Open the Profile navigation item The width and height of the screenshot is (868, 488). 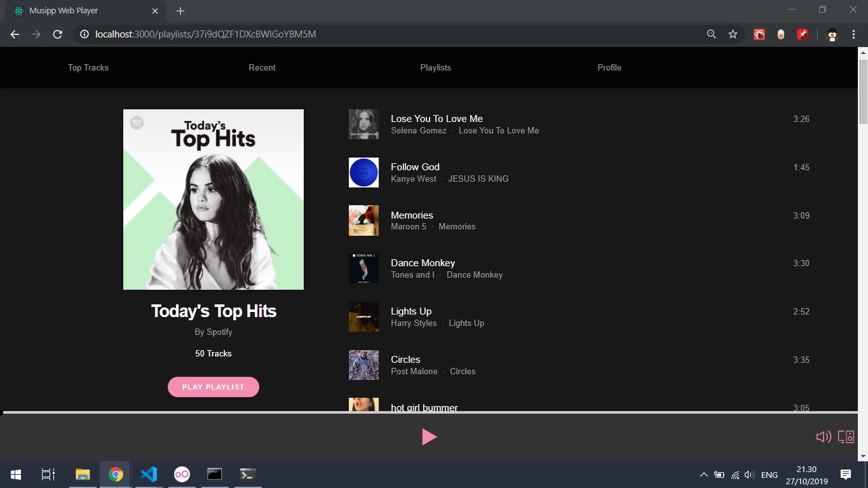(609, 67)
